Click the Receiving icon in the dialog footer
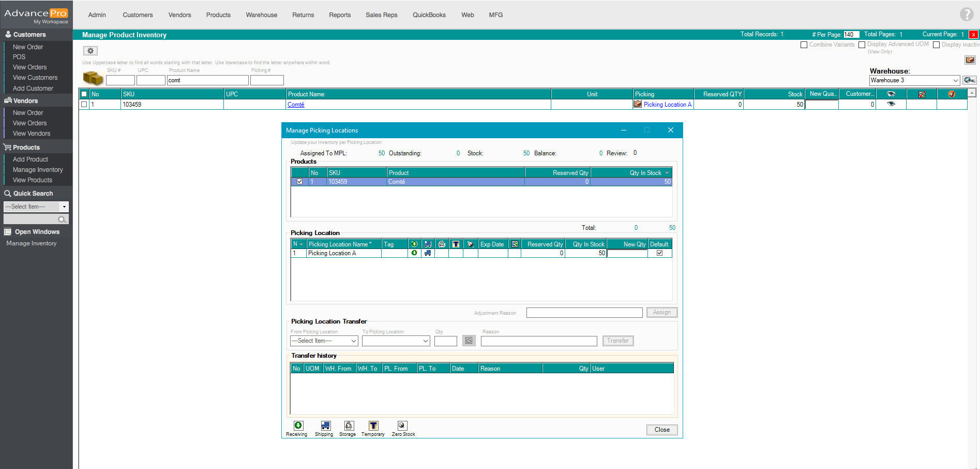This screenshot has height=469, width=980. pyautogui.click(x=298, y=426)
